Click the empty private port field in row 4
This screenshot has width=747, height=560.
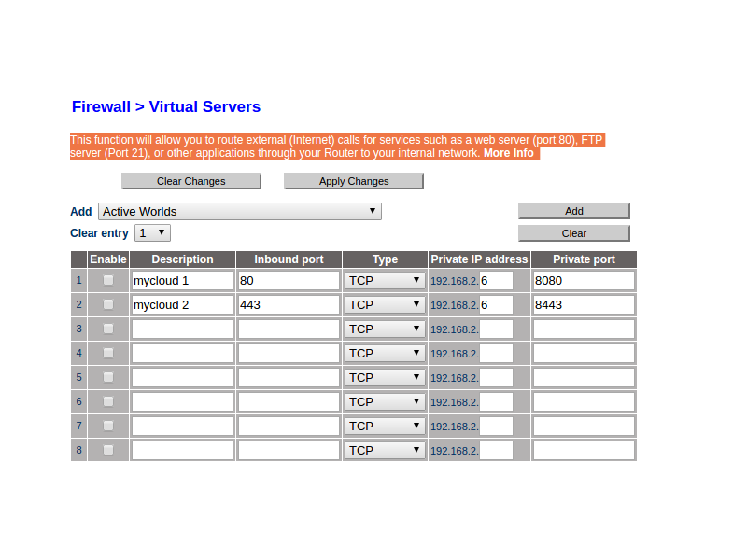(584, 354)
